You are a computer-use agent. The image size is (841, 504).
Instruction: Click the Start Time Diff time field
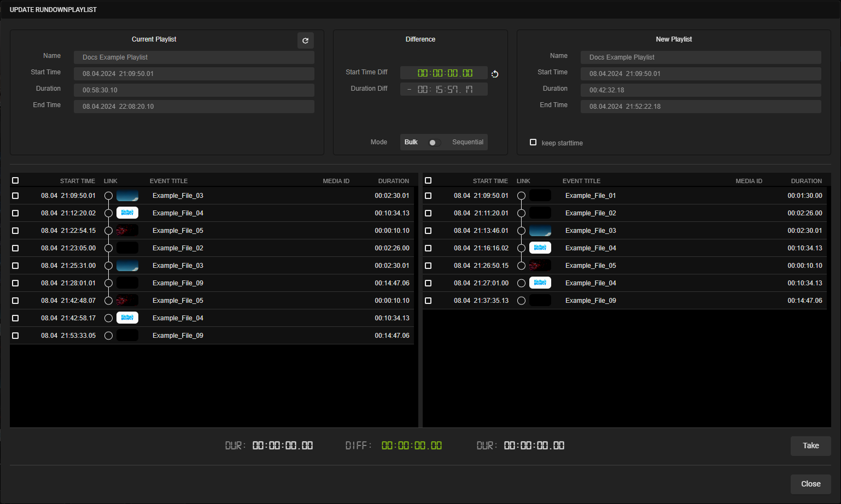click(x=443, y=72)
